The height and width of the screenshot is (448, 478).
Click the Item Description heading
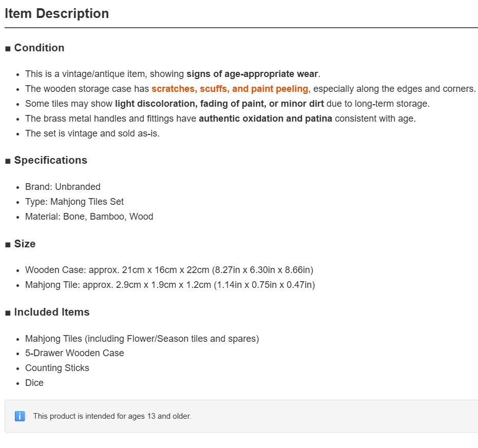tap(56, 14)
